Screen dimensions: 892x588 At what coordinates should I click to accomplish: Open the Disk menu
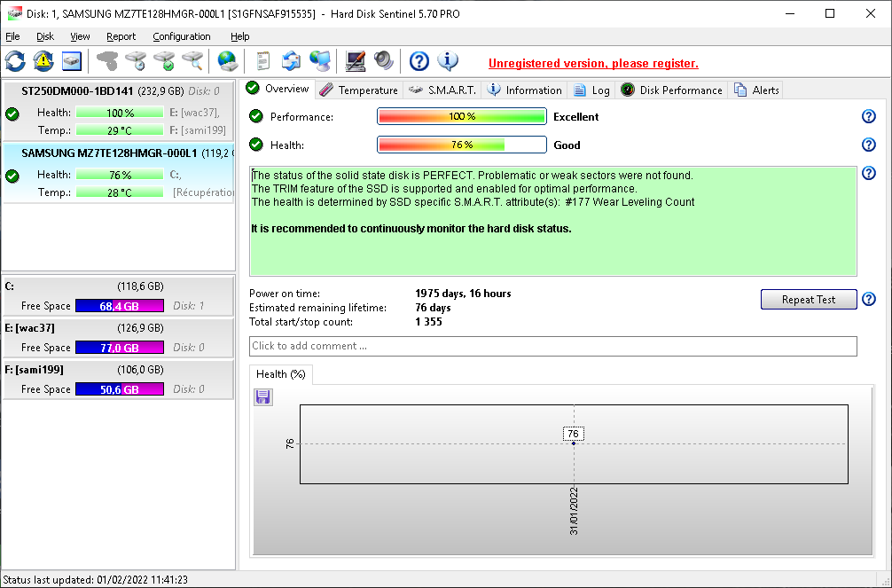(x=45, y=36)
